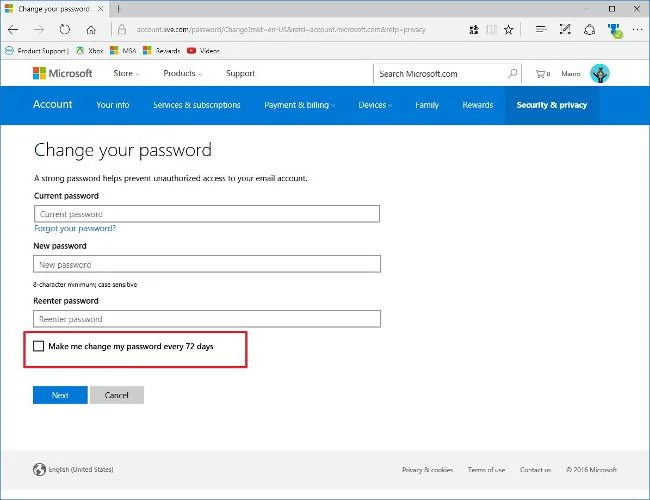Open the MSA favorites bookmark
The height and width of the screenshot is (500, 650).
pos(123,51)
